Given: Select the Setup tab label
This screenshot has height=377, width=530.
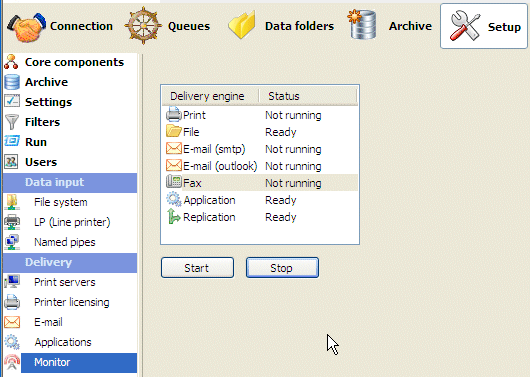Looking at the screenshot, I should [504, 27].
